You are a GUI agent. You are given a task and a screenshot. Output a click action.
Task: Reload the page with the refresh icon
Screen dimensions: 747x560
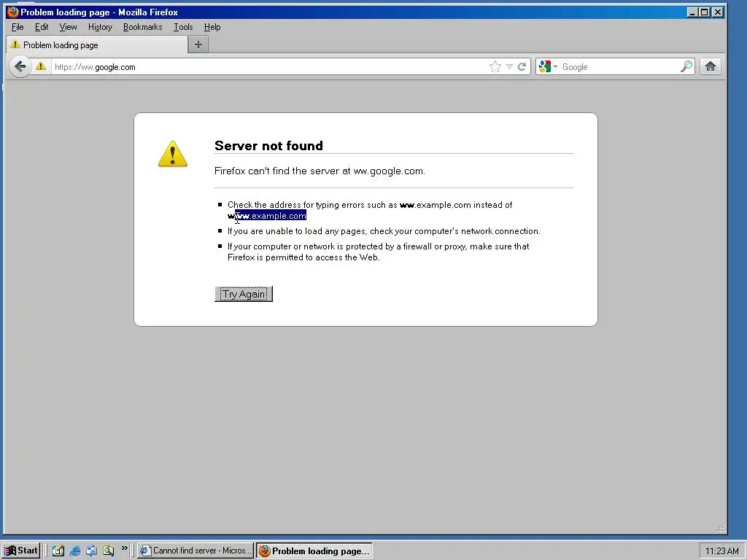coord(522,66)
